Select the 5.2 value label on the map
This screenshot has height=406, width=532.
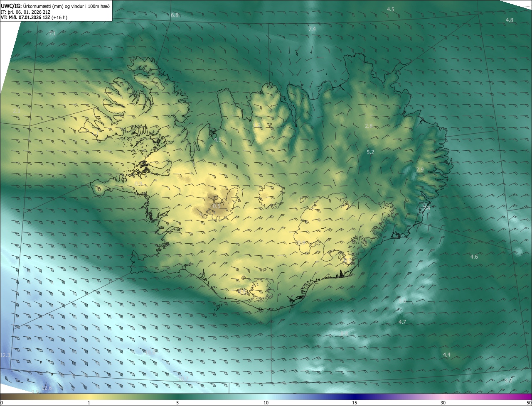[x=370, y=152]
